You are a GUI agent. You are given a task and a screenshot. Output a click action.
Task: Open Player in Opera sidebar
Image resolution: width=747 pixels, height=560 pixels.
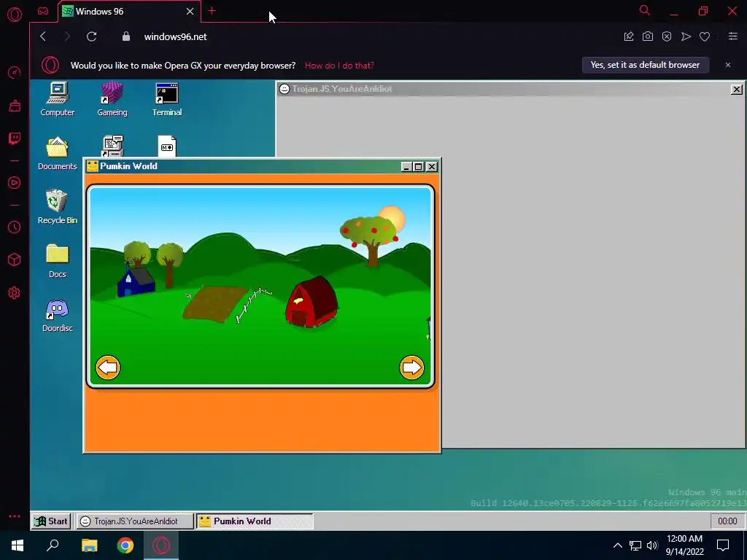[15, 183]
